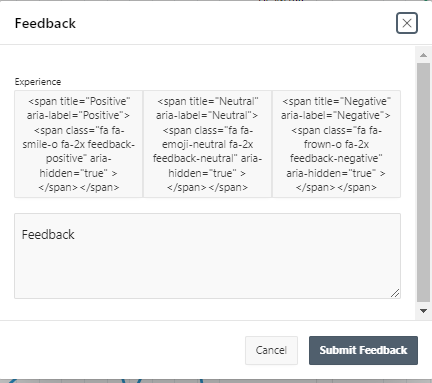Image resolution: width=432 pixels, height=383 pixels.
Task: Click the Feedback placeholder text inside the textarea
Action: click(48, 235)
